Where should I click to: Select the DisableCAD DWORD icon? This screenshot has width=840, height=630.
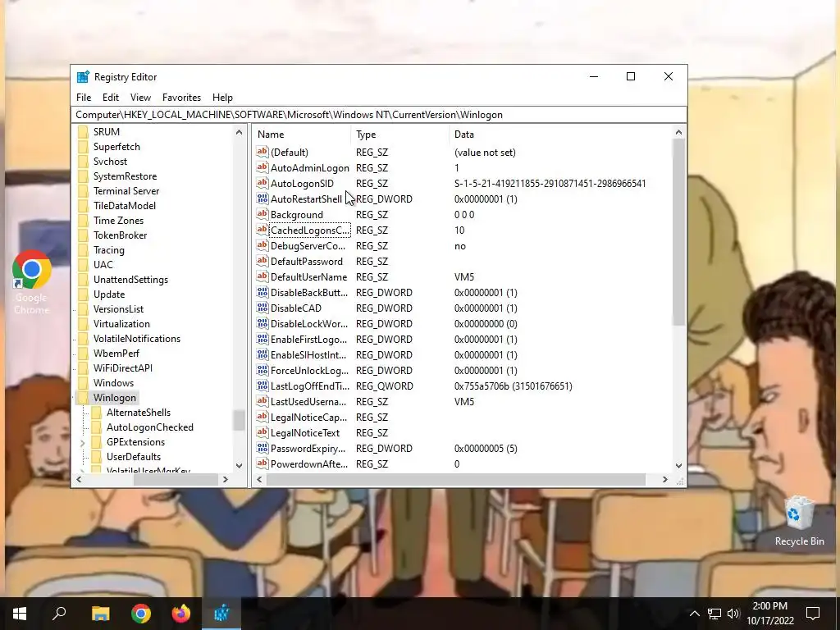(x=262, y=308)
